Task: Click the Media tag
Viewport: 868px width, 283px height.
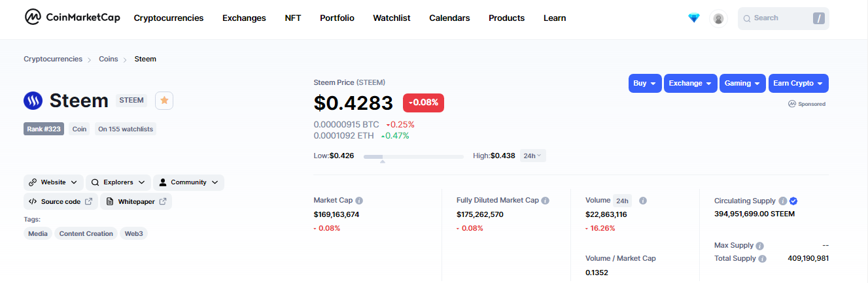Action: [x=38, y=233]
